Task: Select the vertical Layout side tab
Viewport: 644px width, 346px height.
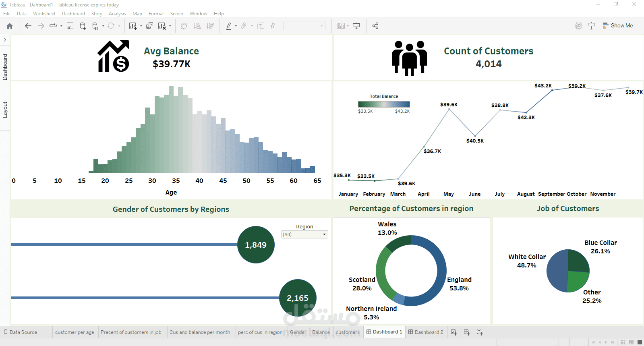Action: point(5,110)
